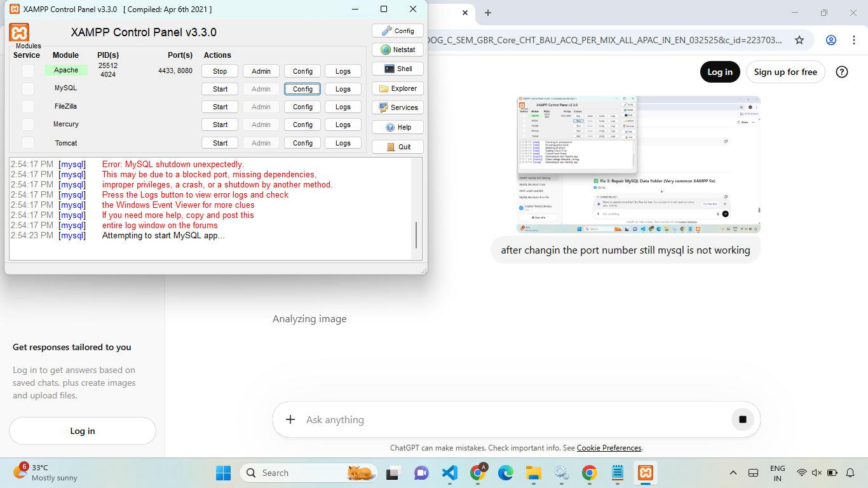Toggle Tomcat service checkbox
The image size is (868, 488).
click(28, 143)
